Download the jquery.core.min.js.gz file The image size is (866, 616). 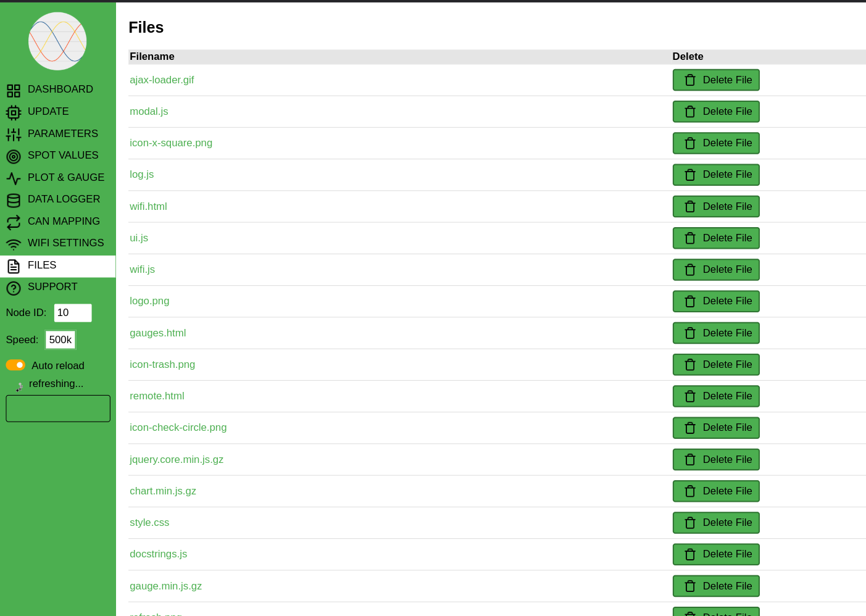click(x=177, y=460)
